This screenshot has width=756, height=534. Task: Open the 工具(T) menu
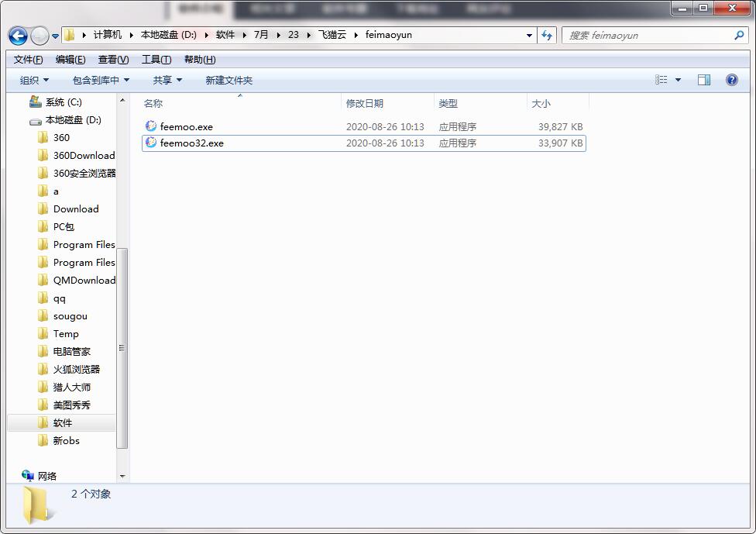point(156,60)
